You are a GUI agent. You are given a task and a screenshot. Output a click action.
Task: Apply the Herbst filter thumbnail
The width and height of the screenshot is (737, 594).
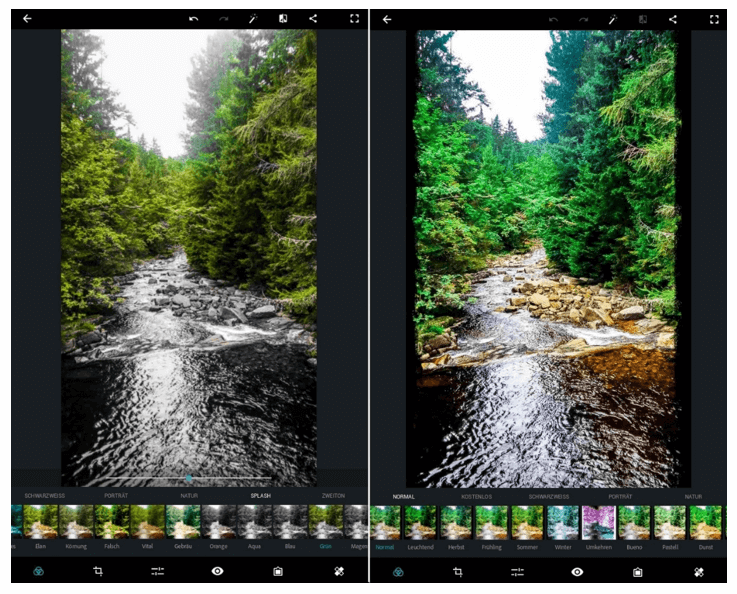coord(456,523)
